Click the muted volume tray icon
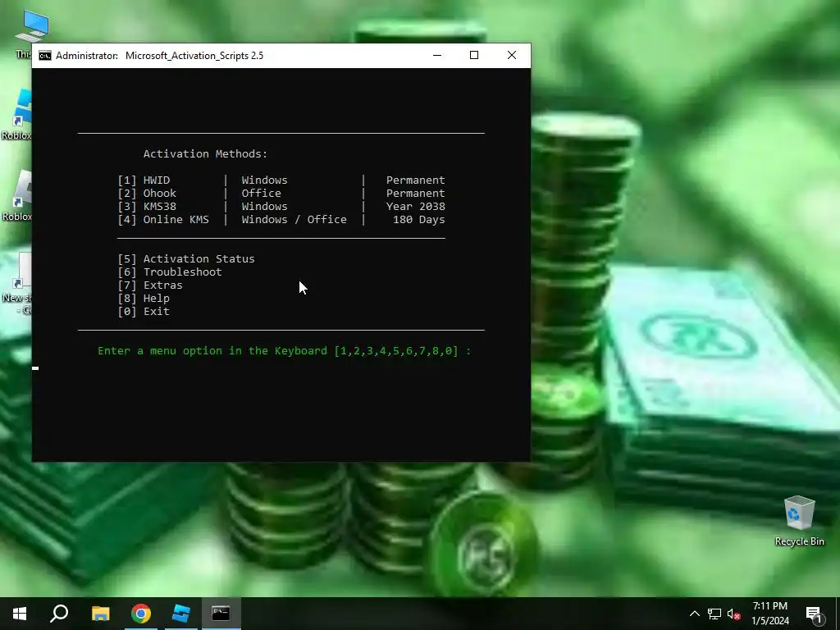The image size is (840, 630). (734, 614)
